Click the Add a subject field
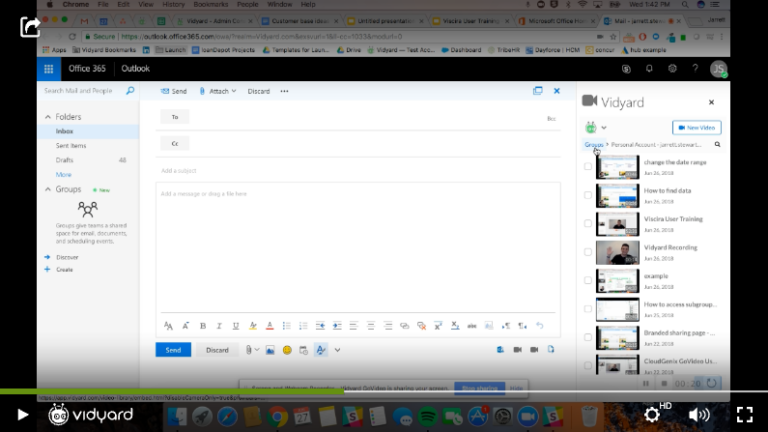Image resolution: width=768 pixels, height=432 pixels. click(x=358, y=170)
